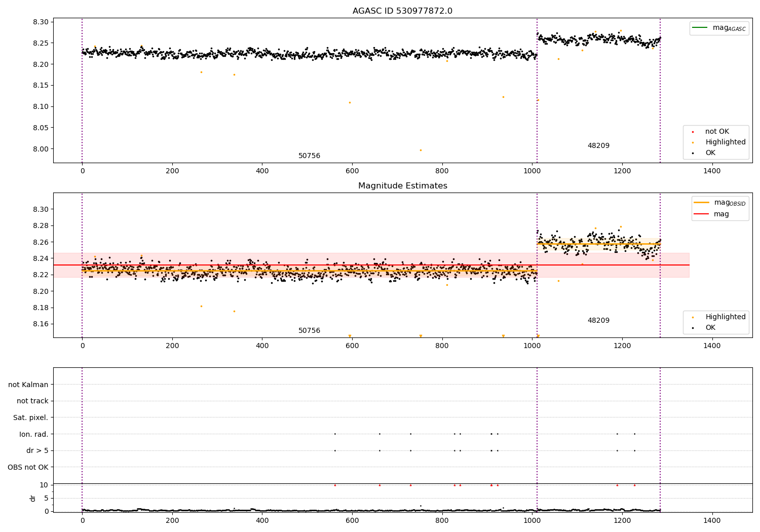Click the '8.05' y-tick in the top plot
760x532 pixels.
pyautogui.click(x=41, y=128)
